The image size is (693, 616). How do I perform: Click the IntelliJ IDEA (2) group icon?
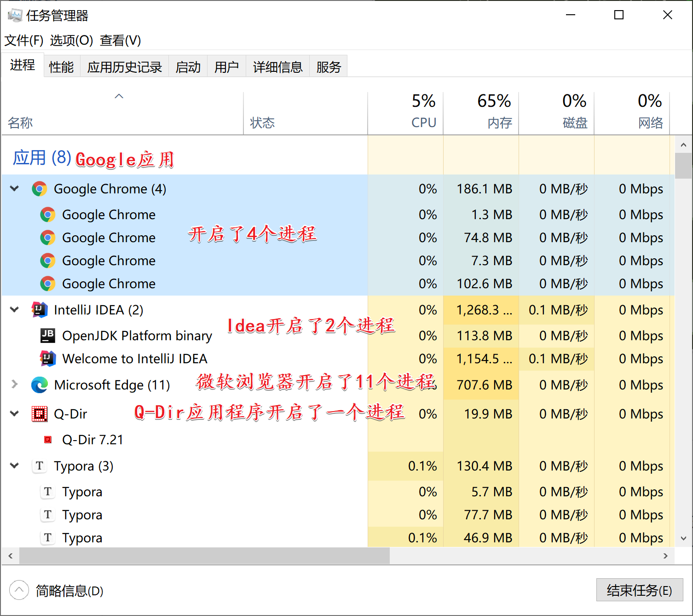40,310
